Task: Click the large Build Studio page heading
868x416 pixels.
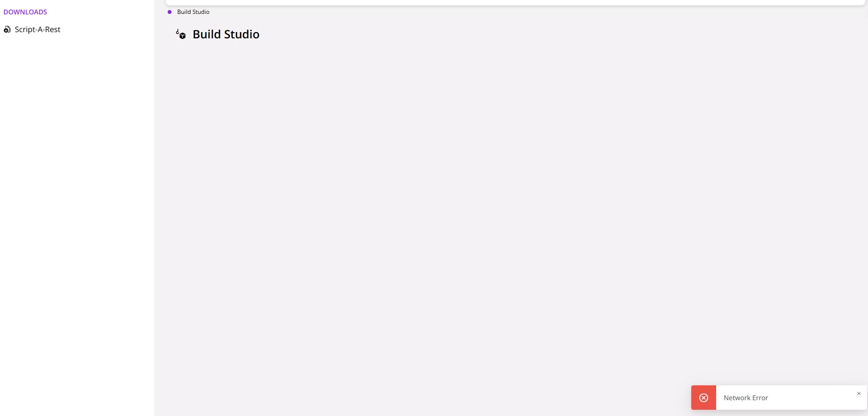Action: [x=226, y=35]
